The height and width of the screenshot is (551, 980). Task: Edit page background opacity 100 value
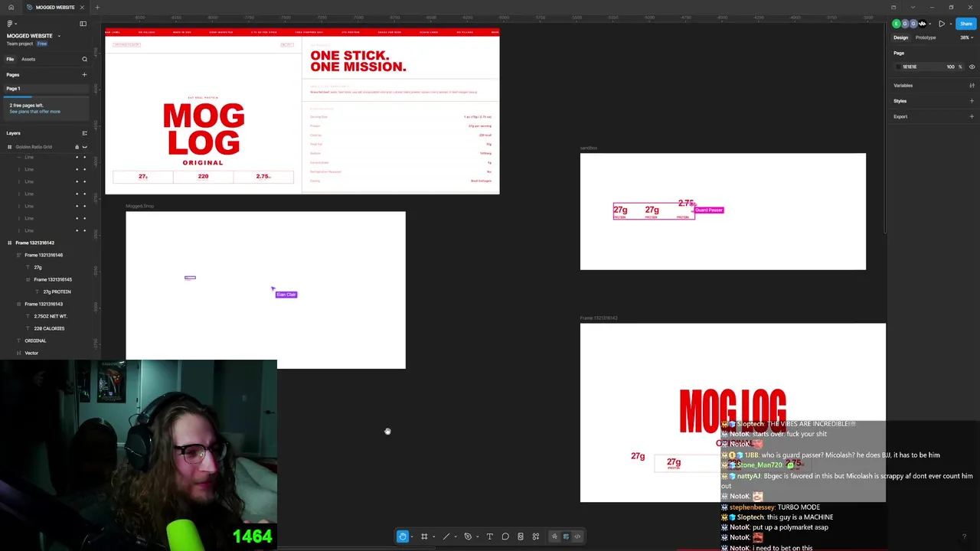pos(951,67)
